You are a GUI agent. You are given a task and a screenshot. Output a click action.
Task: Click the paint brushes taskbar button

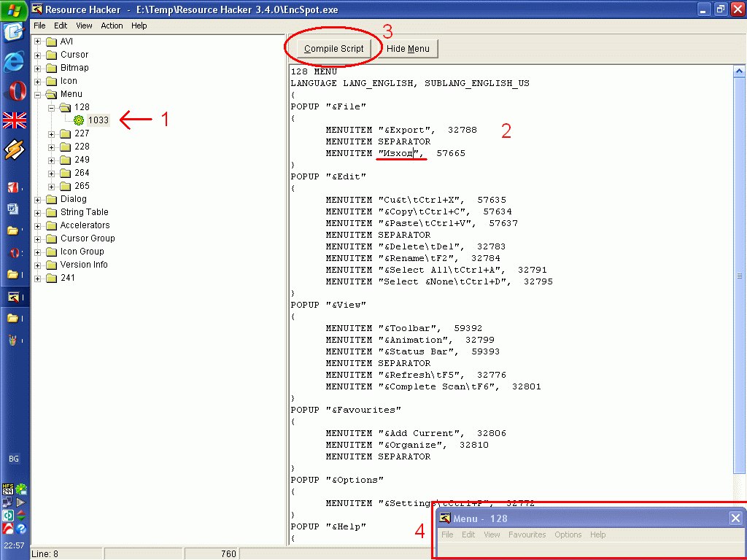coord(13,340)
